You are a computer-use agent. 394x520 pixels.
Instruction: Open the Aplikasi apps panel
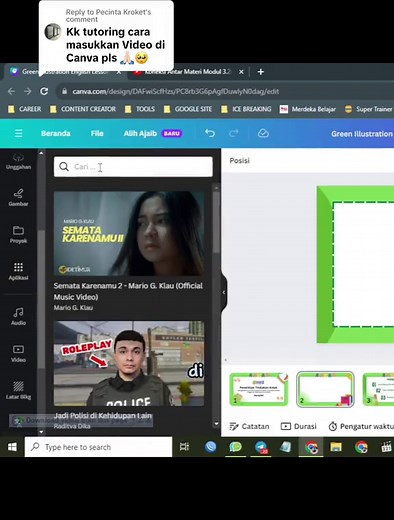[x=18, y=271]
